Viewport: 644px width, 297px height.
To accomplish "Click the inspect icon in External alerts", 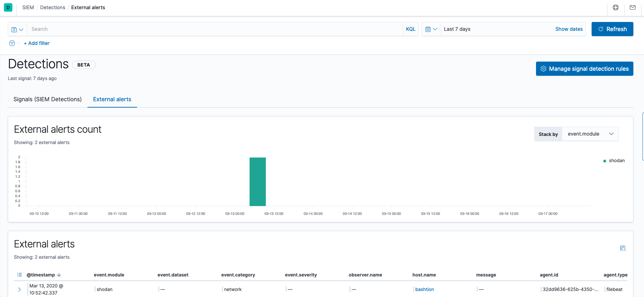I will pos(623,249).
